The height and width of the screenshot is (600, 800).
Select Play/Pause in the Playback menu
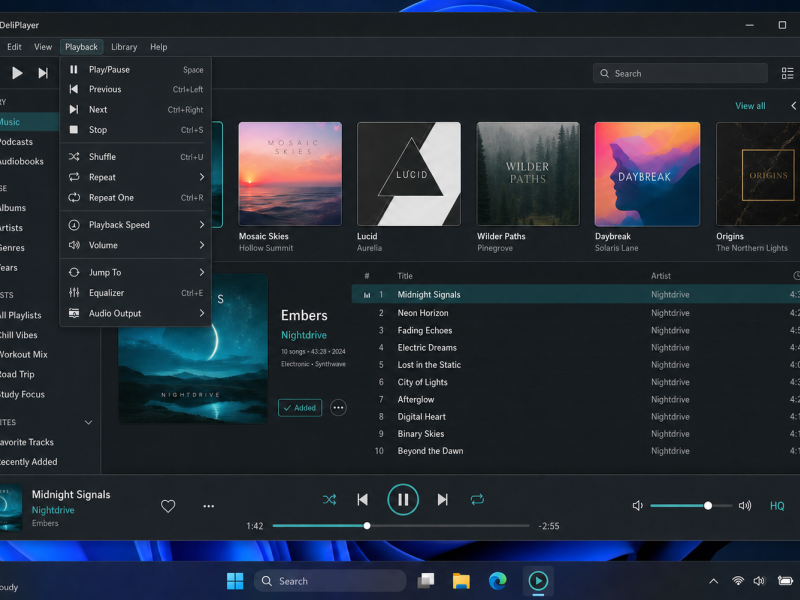(x=136, y=69)
